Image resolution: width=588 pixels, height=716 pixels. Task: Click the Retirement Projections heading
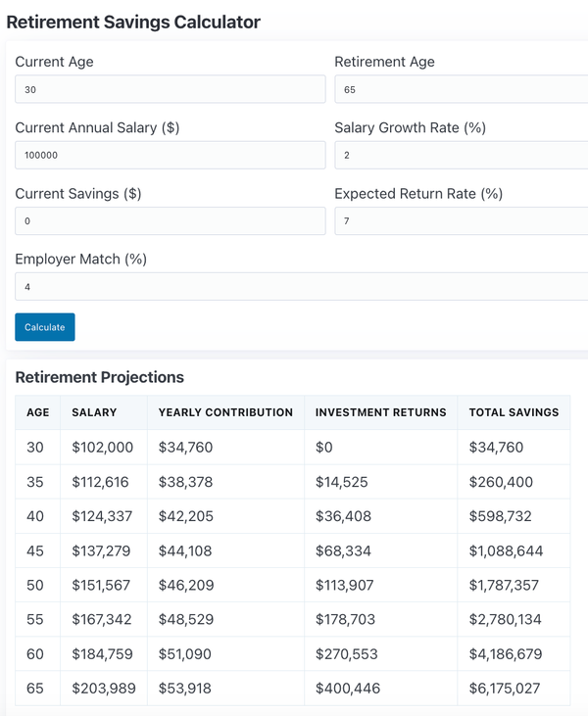click(100, 377)
